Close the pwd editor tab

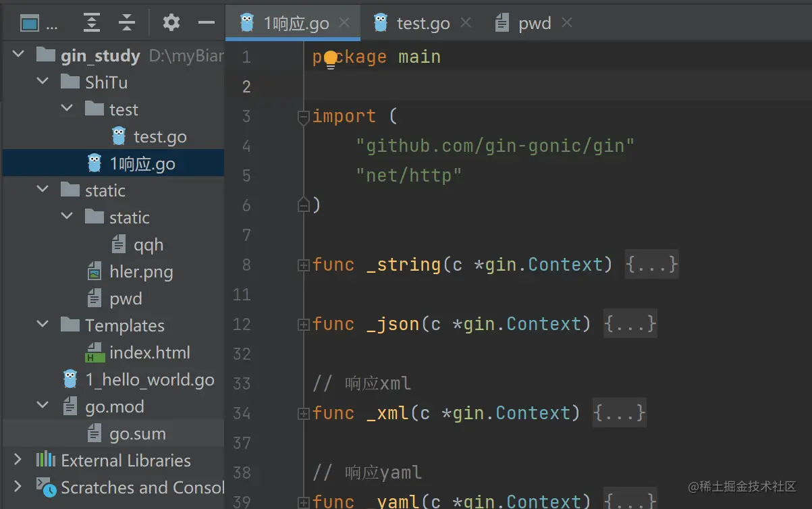(x=567, y=23)
